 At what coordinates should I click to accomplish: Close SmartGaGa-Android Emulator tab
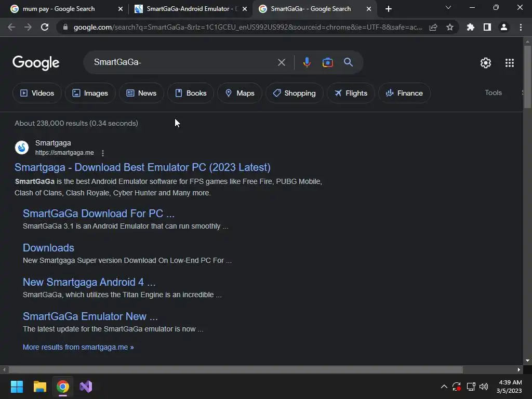(x=245, y=9)
